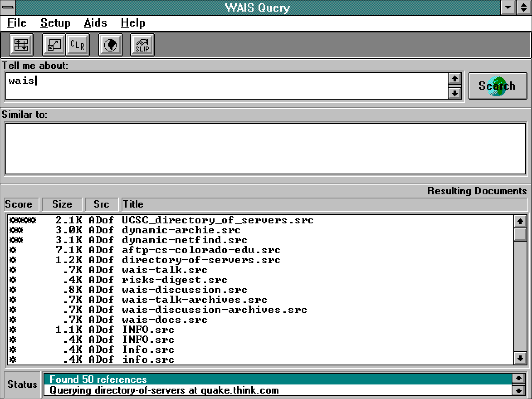The height and width of the screenshot is (399, 532).
Task: Click the Search button
Action: (498, 86)
